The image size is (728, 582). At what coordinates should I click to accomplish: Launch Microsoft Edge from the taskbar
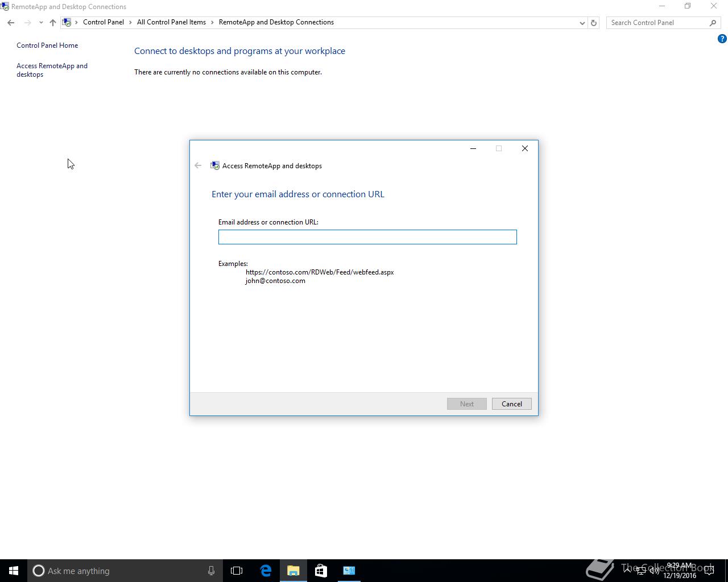click(266, 571)
